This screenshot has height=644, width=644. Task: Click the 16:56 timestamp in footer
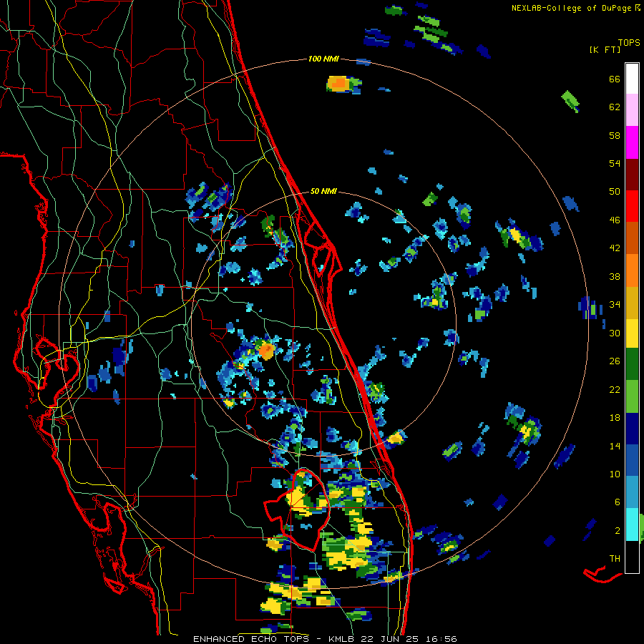pos(441,639)
